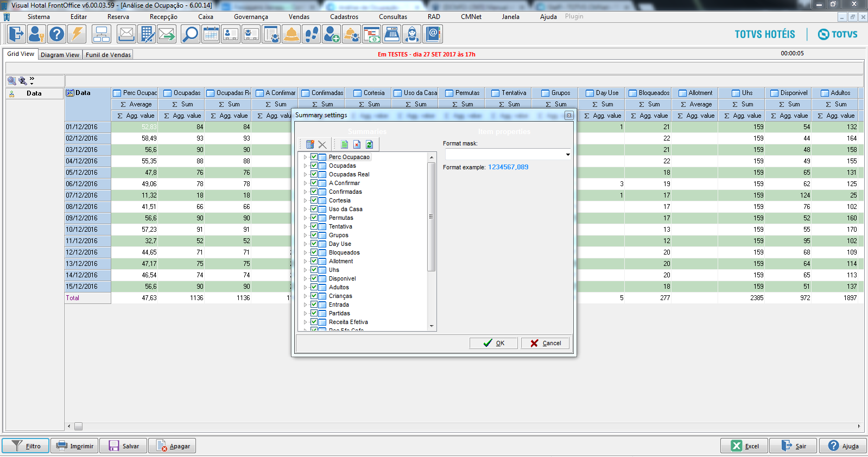
Task: Open the Format mask dropdown
Action: (568, 155)
